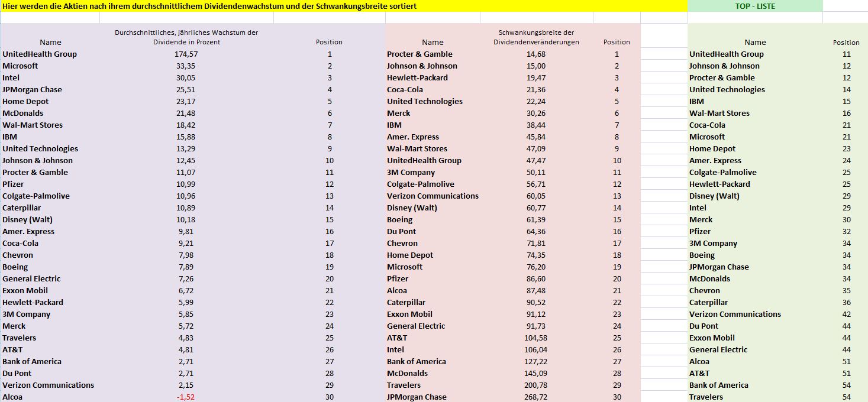Screen dimensions: 868x402
Task: Select the header 'Durchschnittliches, jährliches Wachstum der Dividende'
Action: click(186, 37)
